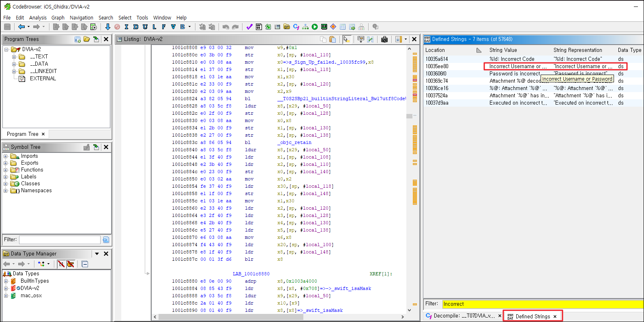Open the Decompiler icon (Cf)
The image size is (644, 322).
[296, 27]
